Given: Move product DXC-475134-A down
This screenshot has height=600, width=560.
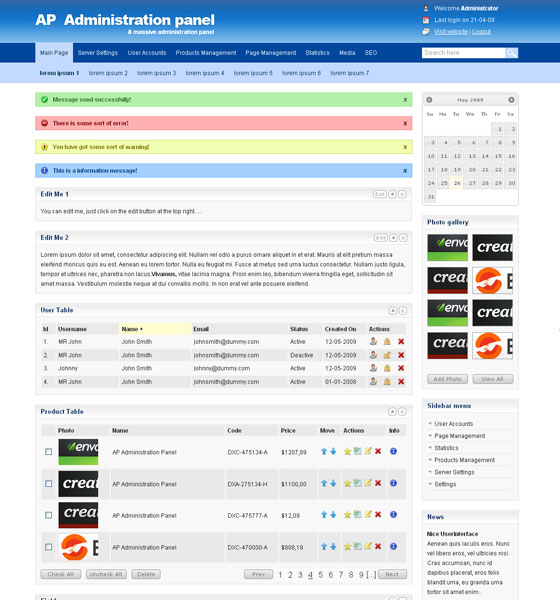Looking at the screenshot, I should pos(333,452).
